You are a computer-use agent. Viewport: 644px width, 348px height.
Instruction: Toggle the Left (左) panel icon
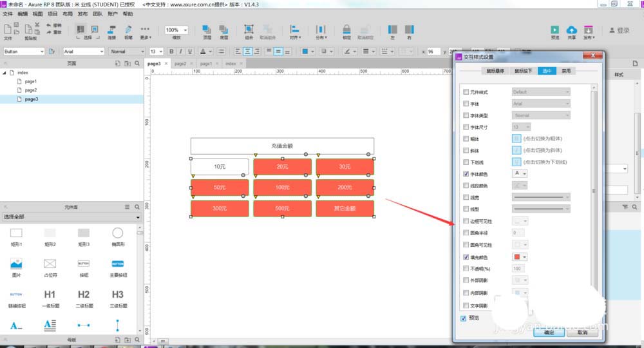(x=393, y=30)
